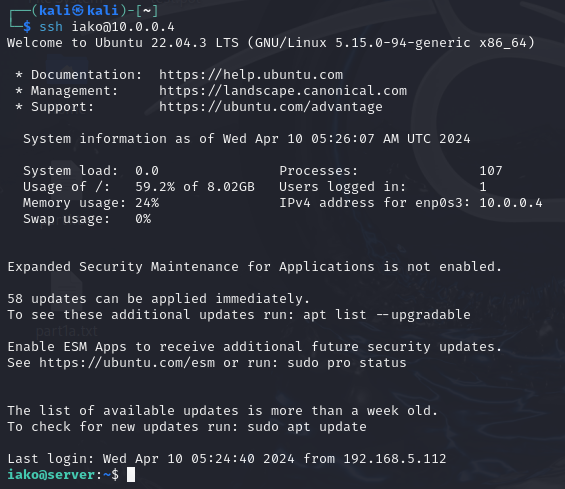The width and height of the screenshot is (565, 489).
Task: Click the 'apt list --upgradable' command text
Action: coord(387,315)
